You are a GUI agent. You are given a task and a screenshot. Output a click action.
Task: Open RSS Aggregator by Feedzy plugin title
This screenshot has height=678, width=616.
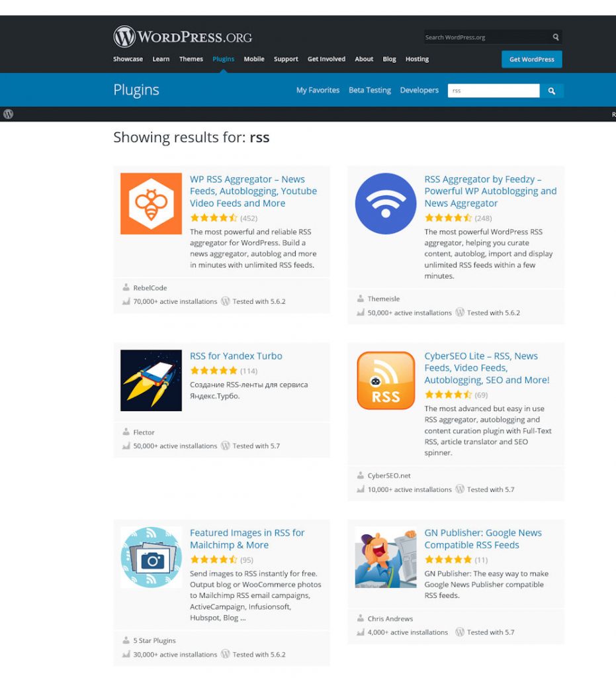(x=491, y=191)
